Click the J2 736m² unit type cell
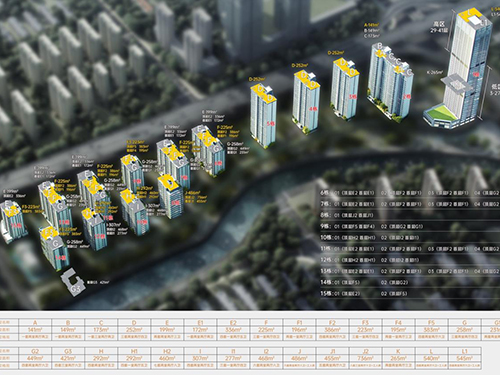Image resolution: width=500 pixels, height=375 pixels. click(x=365, y=358)
